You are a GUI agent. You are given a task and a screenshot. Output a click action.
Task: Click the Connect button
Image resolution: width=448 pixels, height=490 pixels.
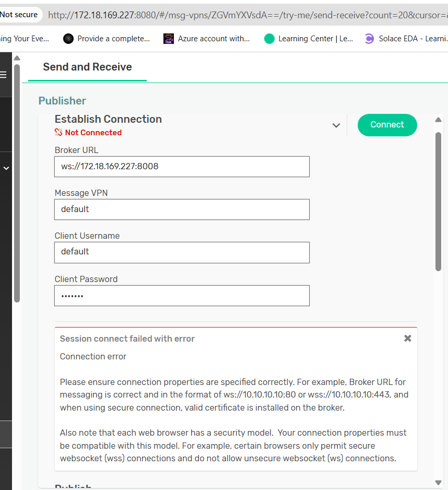tap(387, 125)
